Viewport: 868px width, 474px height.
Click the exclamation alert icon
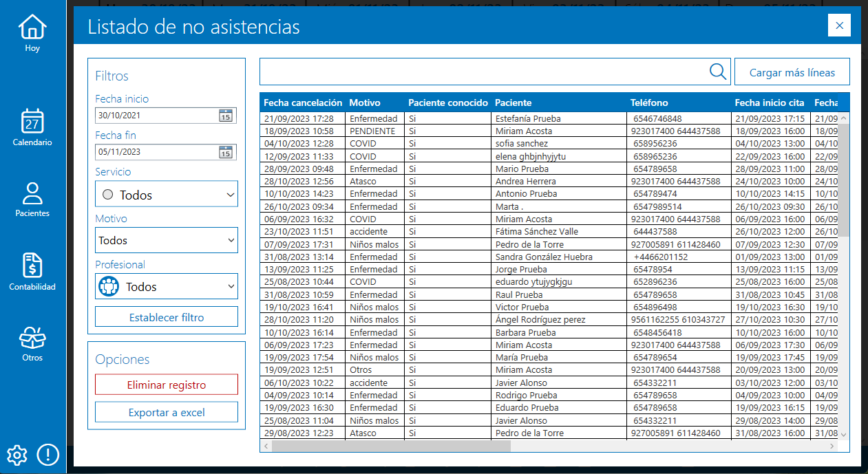47,455
